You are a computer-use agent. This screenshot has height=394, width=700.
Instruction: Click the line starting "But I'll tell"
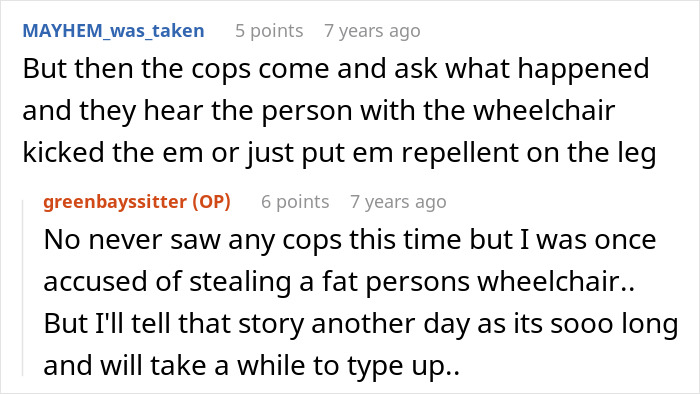pos(361,324)
